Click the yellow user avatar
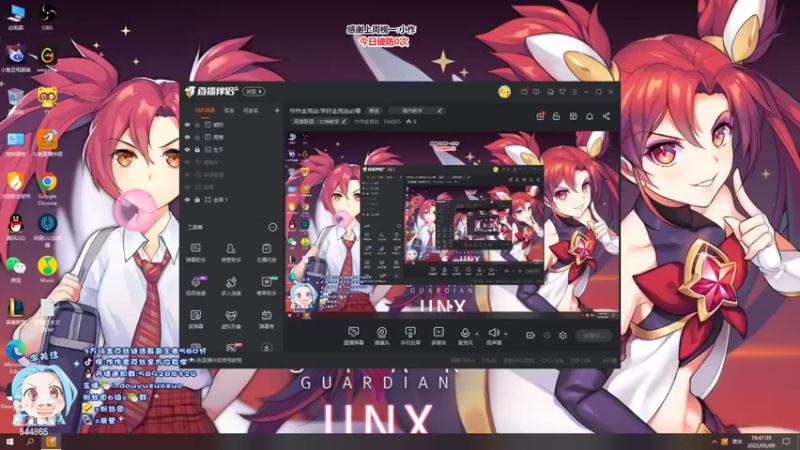800x450 pixels. (504, 91)
